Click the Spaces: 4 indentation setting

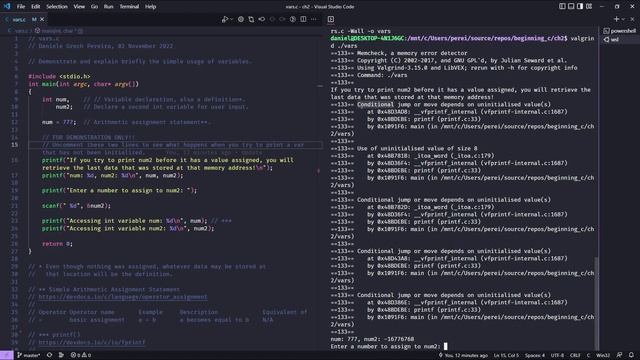pos(535,355)
